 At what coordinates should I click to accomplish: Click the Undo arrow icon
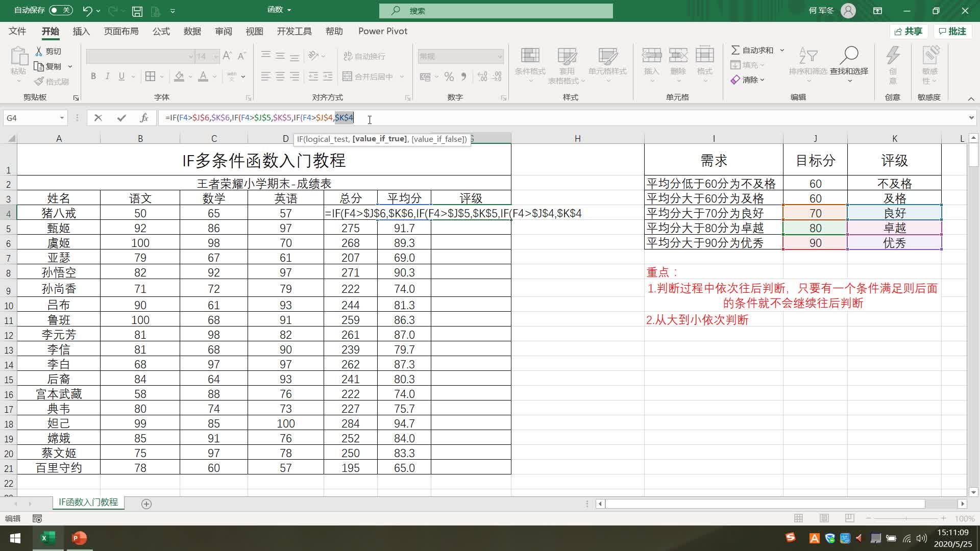[87, 11]
